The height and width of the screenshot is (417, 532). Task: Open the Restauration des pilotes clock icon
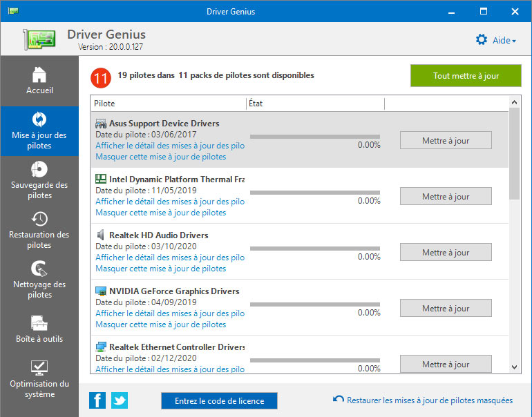pyautogui.click(x=39, y=219)
